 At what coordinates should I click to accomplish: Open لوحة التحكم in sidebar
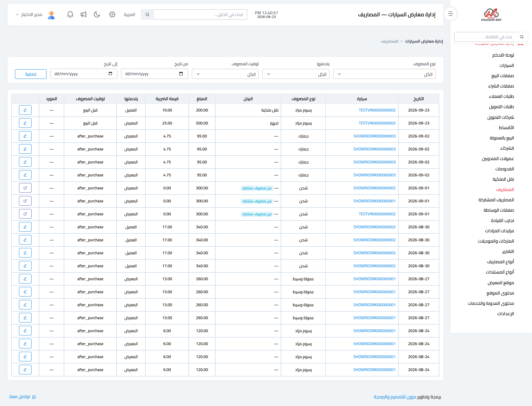tap(503, 55)
